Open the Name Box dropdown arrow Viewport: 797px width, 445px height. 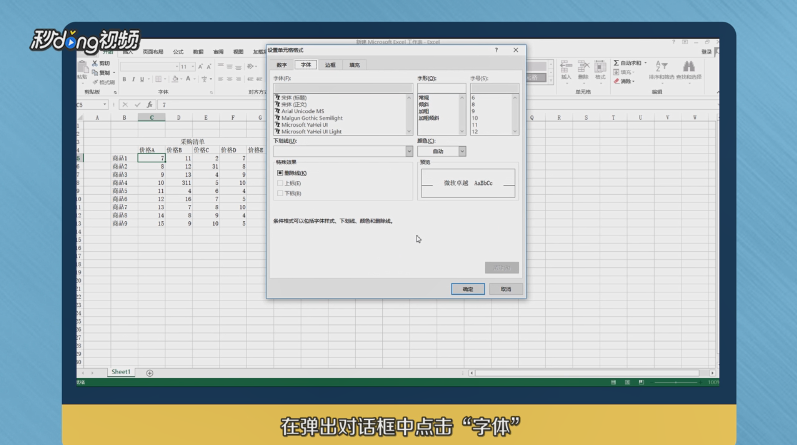click(x=105, y=105)
